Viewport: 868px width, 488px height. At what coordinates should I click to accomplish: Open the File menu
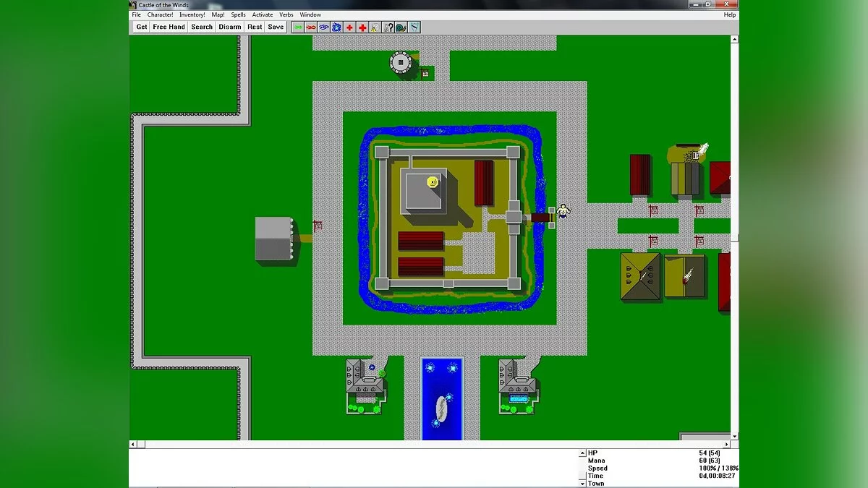[136, 14]
